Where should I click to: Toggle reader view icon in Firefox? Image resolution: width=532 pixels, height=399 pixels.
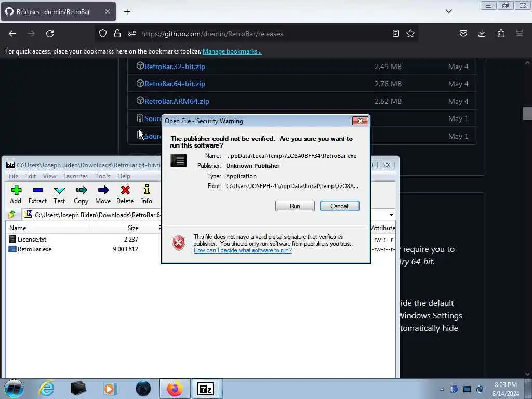click(x=395, y=34)
